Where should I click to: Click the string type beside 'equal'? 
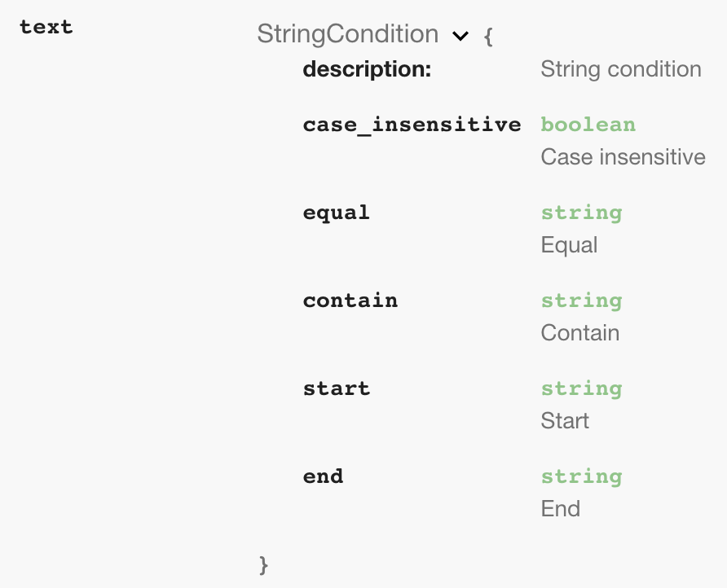(x=581, y=213)
